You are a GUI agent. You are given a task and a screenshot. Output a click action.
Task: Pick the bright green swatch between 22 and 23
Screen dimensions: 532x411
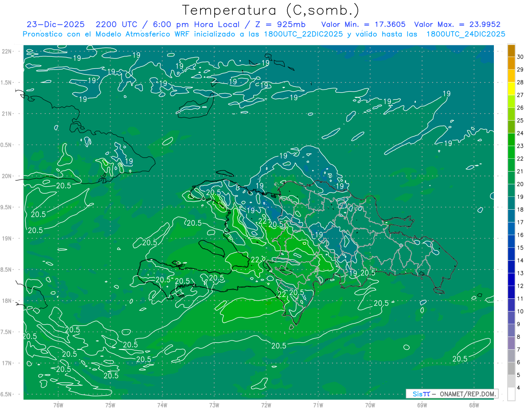(511, 153)
